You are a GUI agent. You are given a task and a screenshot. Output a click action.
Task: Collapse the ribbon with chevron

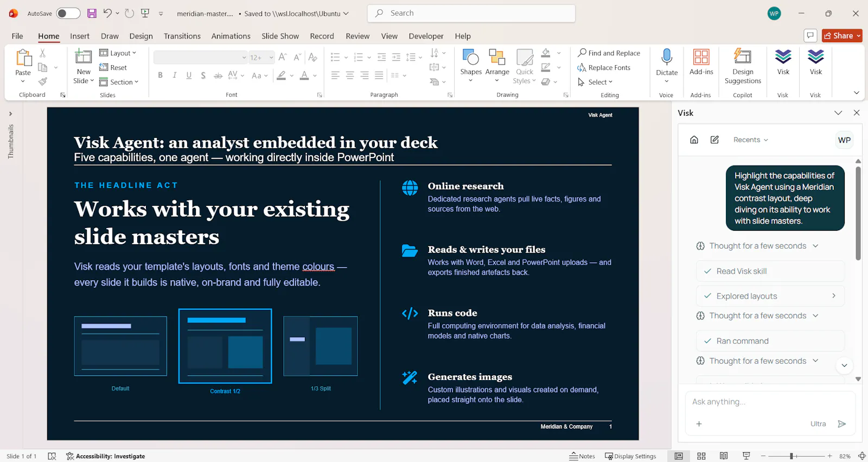click(857, 93)
